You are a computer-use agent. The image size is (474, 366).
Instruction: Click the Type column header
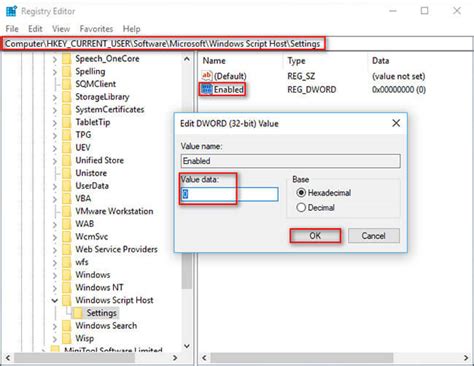296,61
